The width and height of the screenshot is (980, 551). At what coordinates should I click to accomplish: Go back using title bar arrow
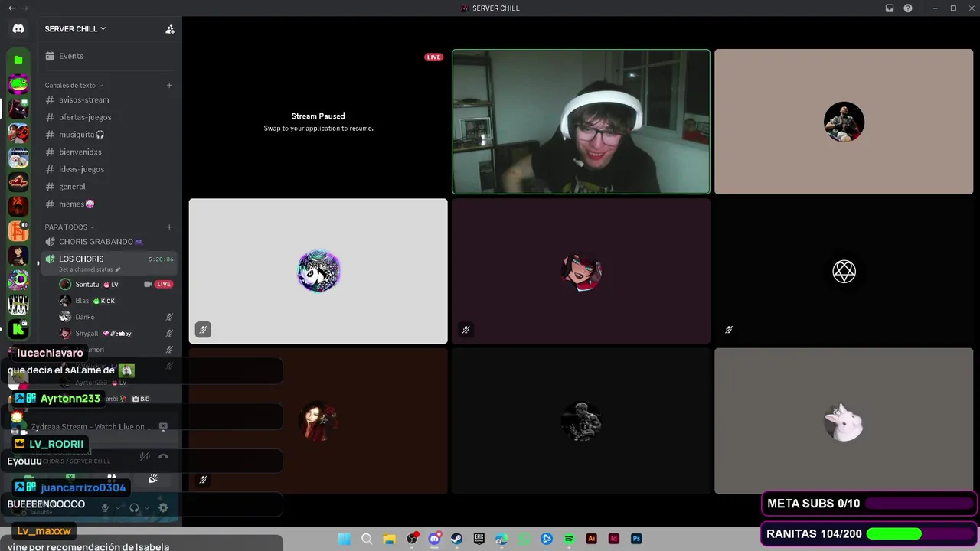click(x=11, y=8)
